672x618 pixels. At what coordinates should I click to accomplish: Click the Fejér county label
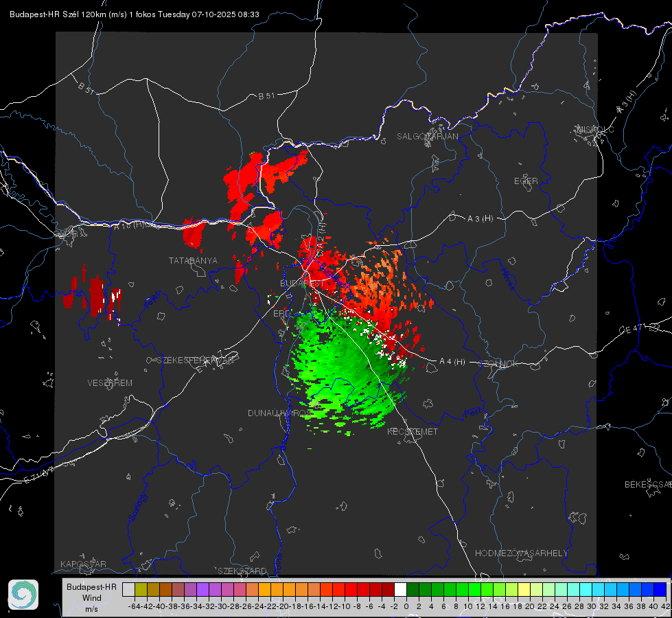tap(154, 300)
